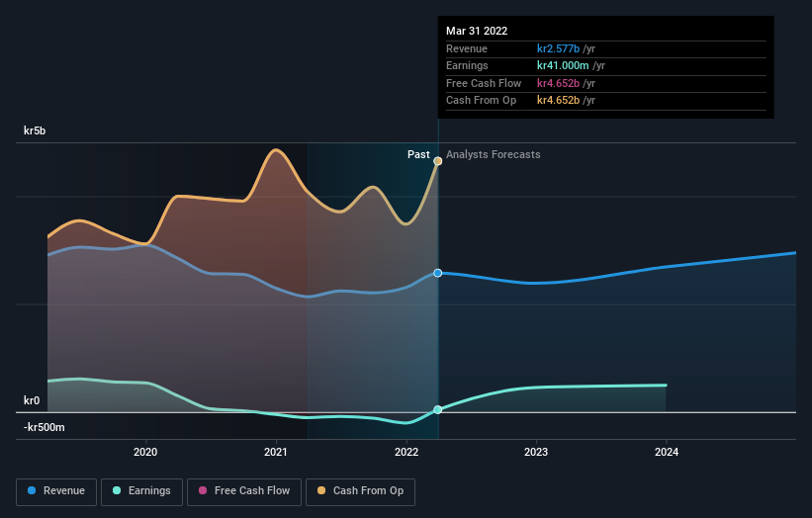Screen dimensions: 812x518
Task: Click the Mar 31 2022 tooltip date
Action: pos(477,31)
